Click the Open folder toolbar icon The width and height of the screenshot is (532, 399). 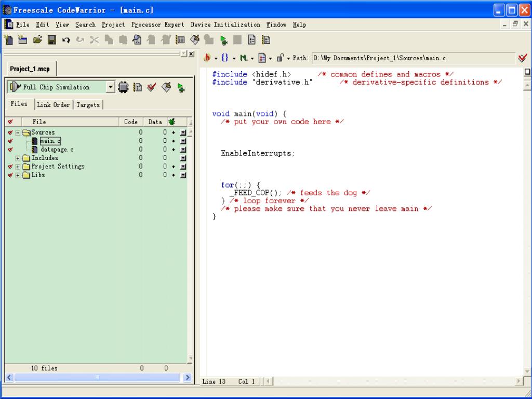(37, 40)
